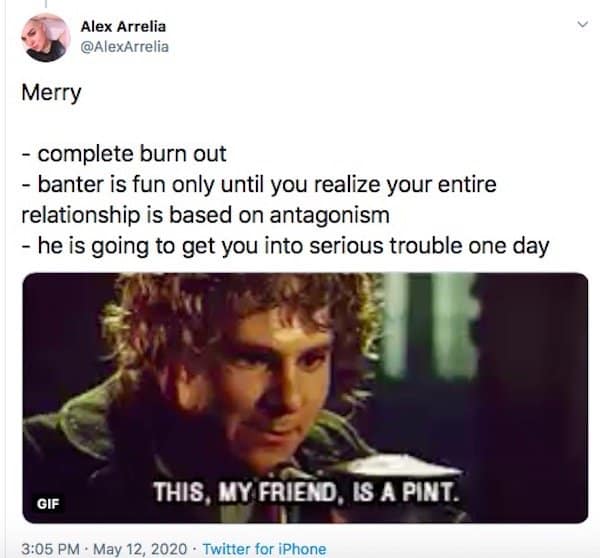
Task: Click the "complete burn out" line
Action: [x=124, y=154]
